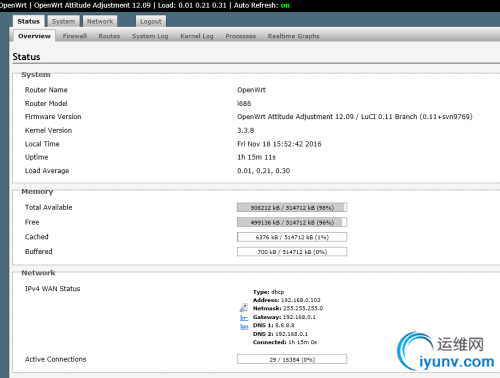500x378 pixels.
Task: Toggle Auto Refresh 'on' in header
Action: point(285,5)
